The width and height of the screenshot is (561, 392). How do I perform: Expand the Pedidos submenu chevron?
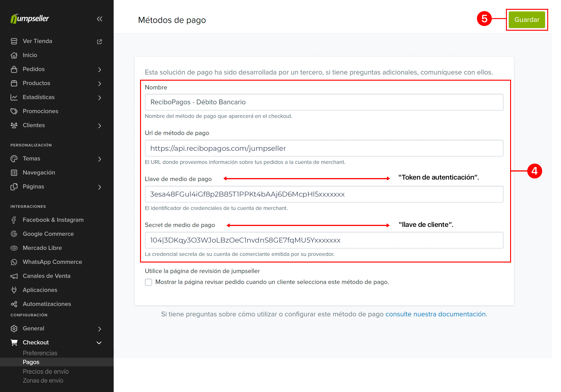pos(100,70)
